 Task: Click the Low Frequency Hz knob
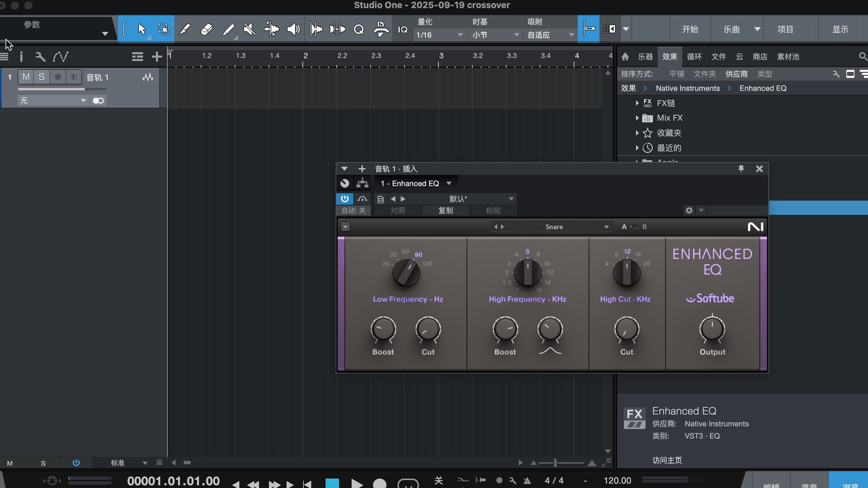pos(406,273)
